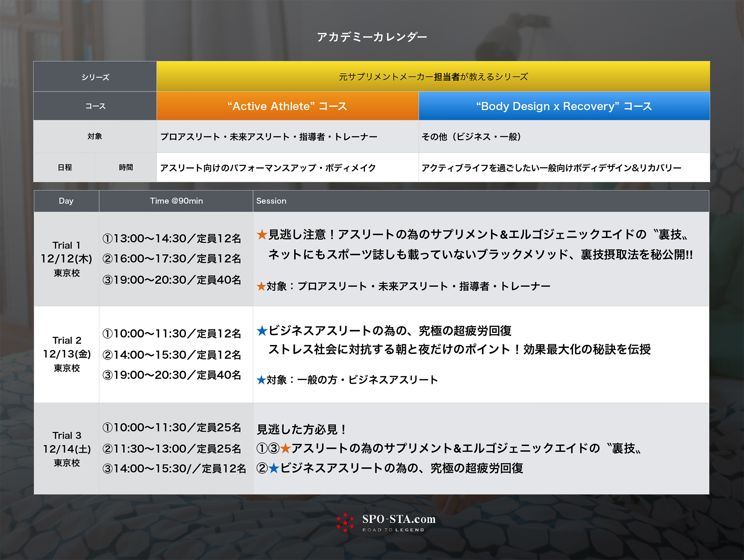The height and width of the screenshot is (560, 744).
Task: Click the SPO-STA.com footer text
Action: click(398, 519)
